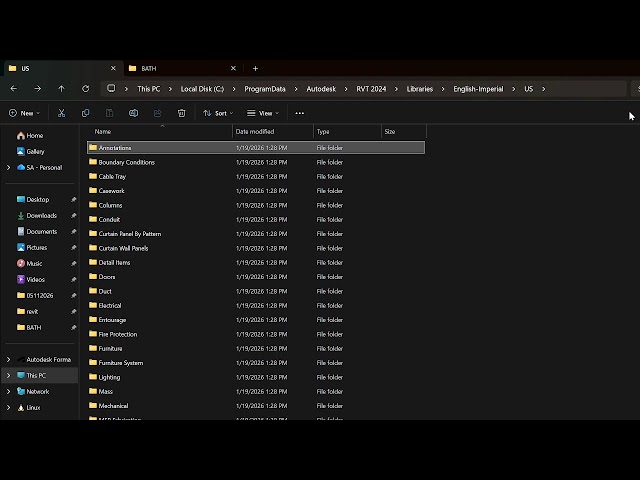Screen dimensions: 640x480
Task: Open the See more ellipsis menu
Action: coord(300,113)
